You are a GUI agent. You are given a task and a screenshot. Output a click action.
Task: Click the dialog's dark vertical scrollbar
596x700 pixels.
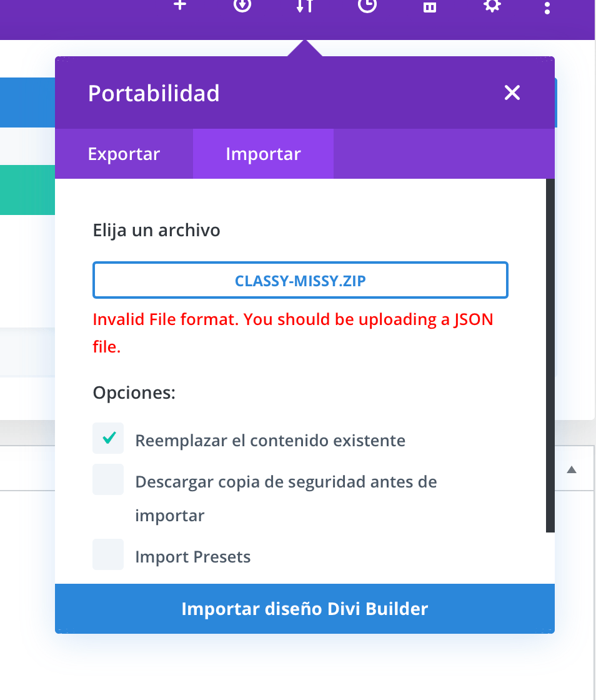(550, 356)
